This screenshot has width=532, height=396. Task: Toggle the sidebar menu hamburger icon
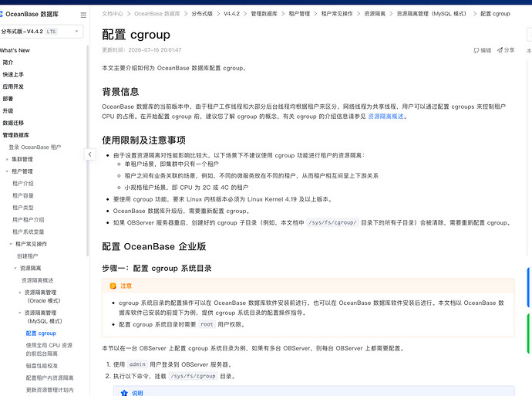tap(83, 15)
